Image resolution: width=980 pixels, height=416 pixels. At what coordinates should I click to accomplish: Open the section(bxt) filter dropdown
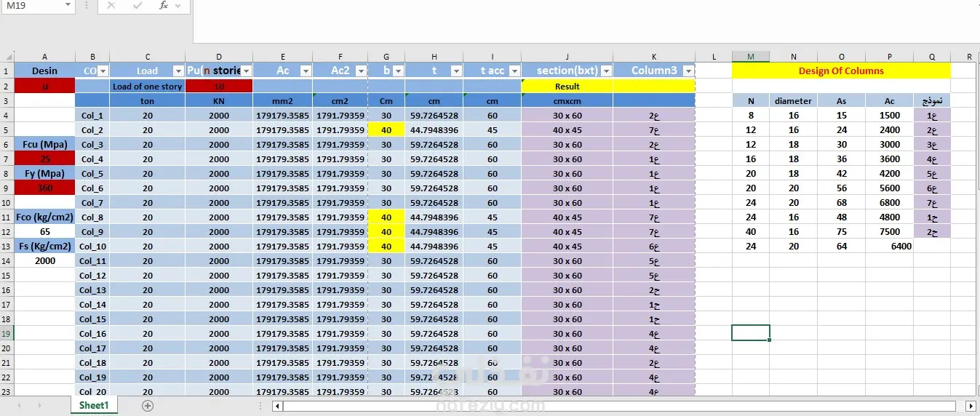(606, 71)
